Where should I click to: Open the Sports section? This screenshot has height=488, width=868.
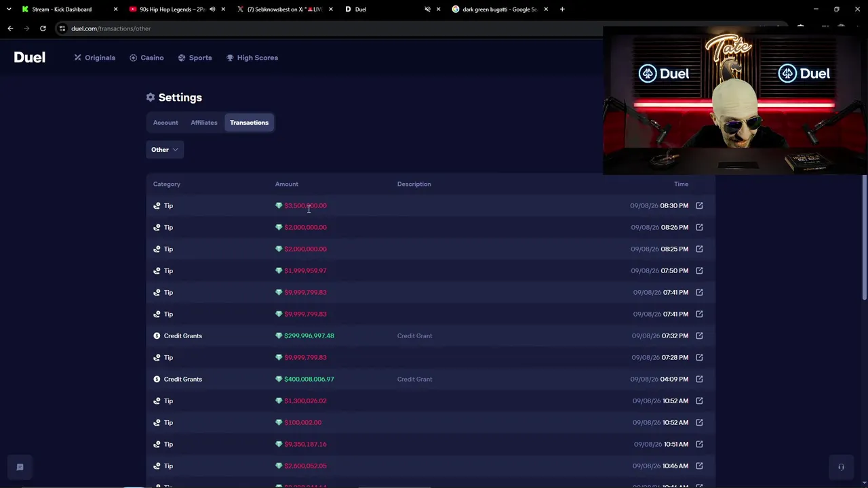tap(195, 58)
